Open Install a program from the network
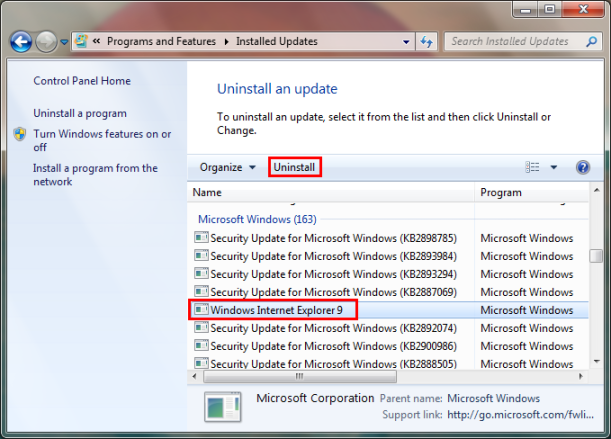Screen dimensions: 611x439 coord(95,175)
